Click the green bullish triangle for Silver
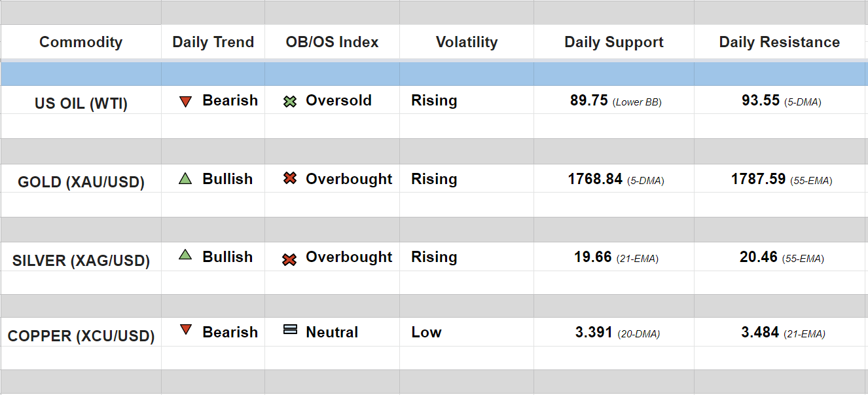 coord(185,255)
